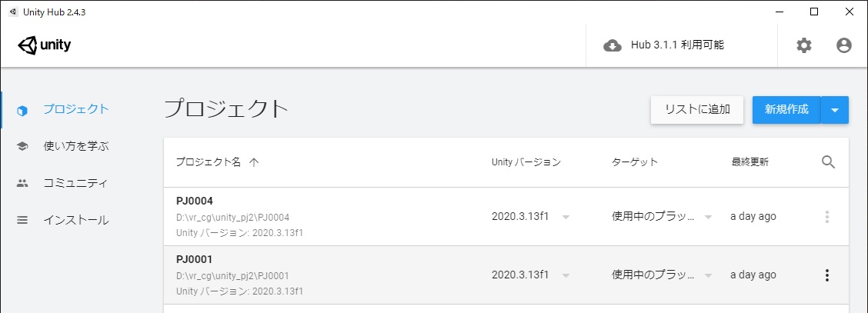This screenshot has width=868, height=313.
Task: Open settings with the gear icon
Action: pos(804,46)
